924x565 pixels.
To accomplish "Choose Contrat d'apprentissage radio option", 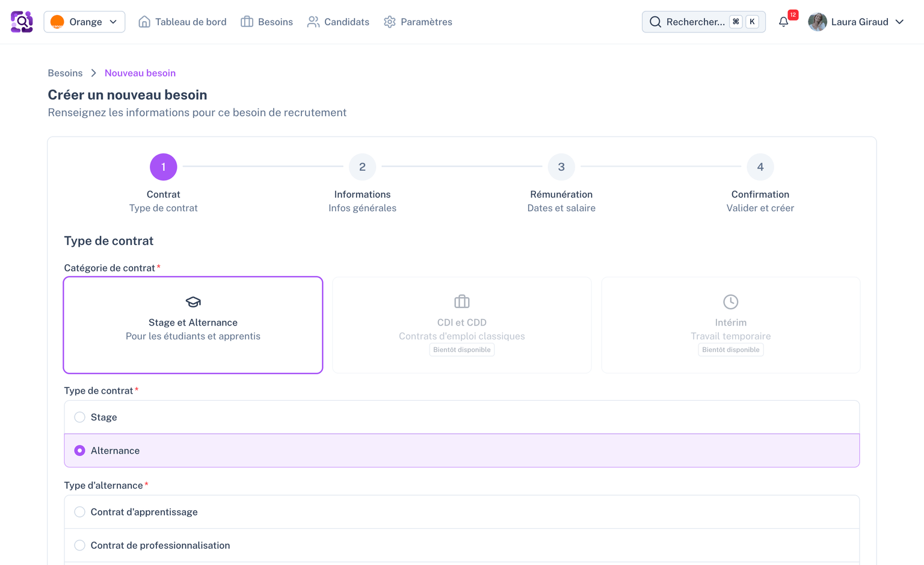I will click(x=79, y=512).
